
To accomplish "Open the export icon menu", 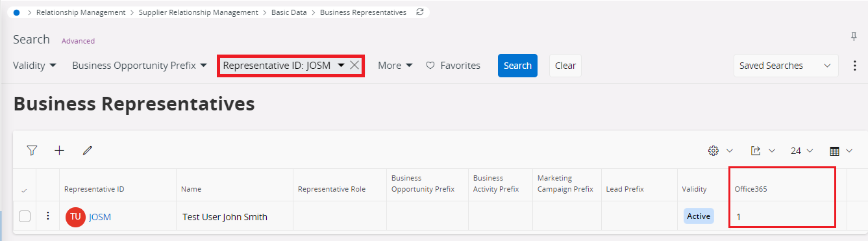I will coord(762,151).
